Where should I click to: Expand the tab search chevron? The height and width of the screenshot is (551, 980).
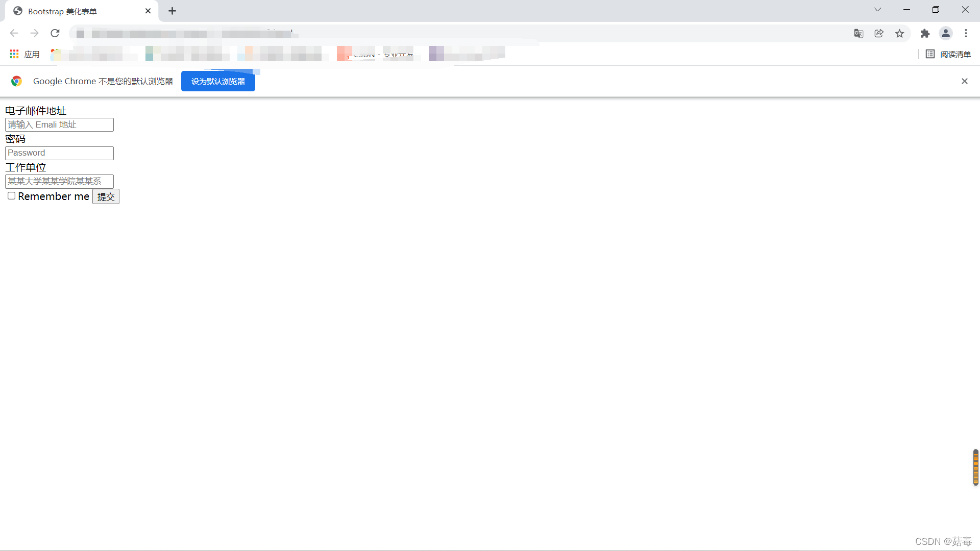[x=877, y=10]
